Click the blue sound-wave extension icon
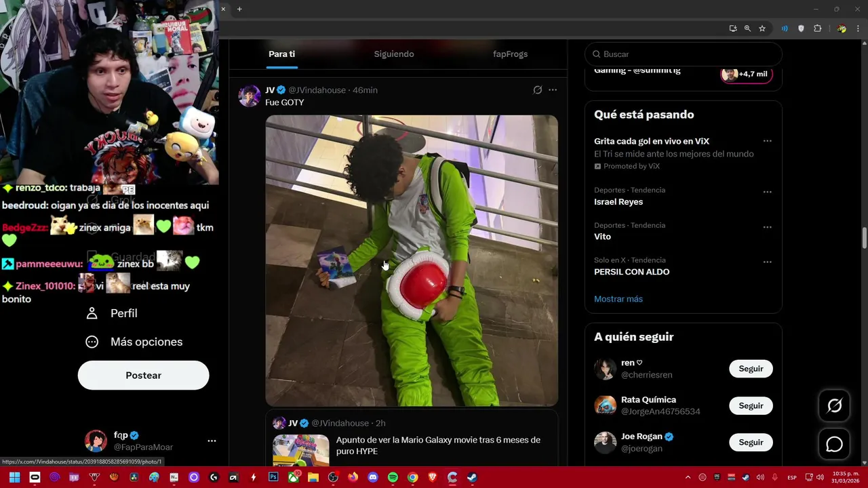 [785, 28]
